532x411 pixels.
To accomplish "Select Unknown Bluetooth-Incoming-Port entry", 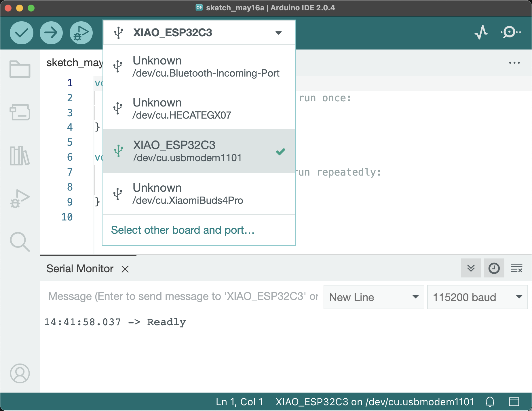I will click(x=199, y=66).
